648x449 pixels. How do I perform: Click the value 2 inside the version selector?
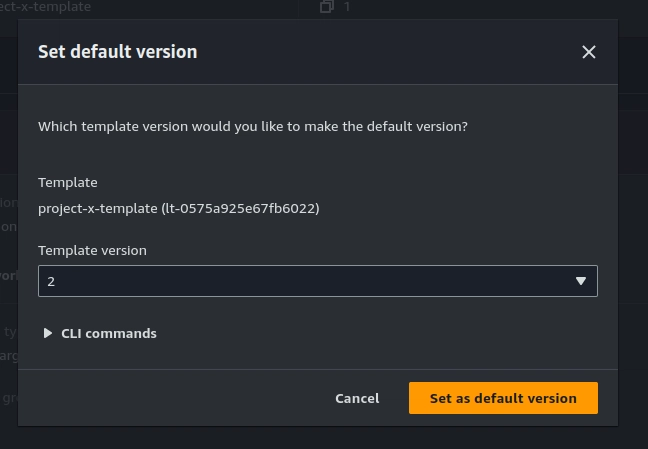tap(51, 282)
